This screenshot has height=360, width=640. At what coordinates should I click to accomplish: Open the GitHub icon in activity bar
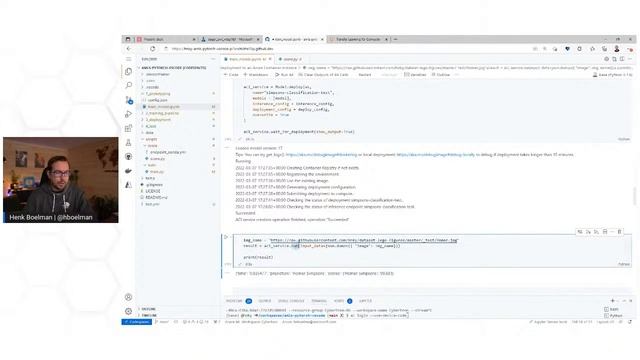129,157
